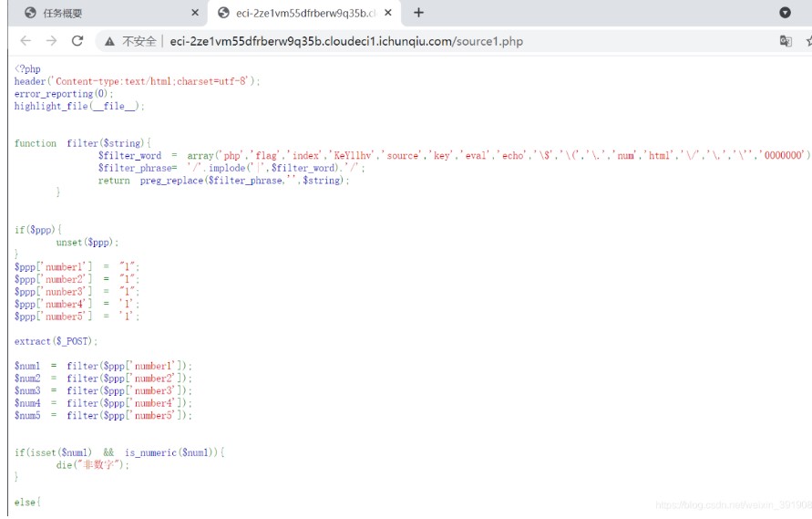Click the header('Content-type...') code line
Screen dimensions: 812x519
coord(138,81)
